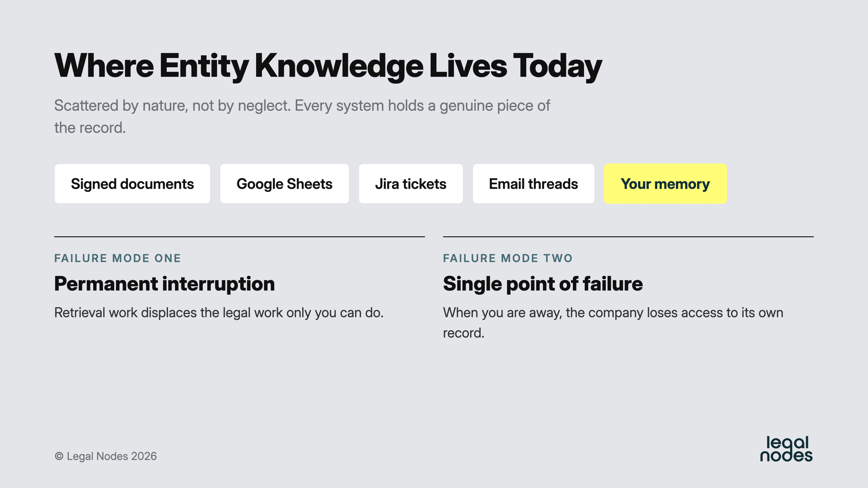Select the Permanent interruption heading
The image size is (868, 488).
(165, 284)
